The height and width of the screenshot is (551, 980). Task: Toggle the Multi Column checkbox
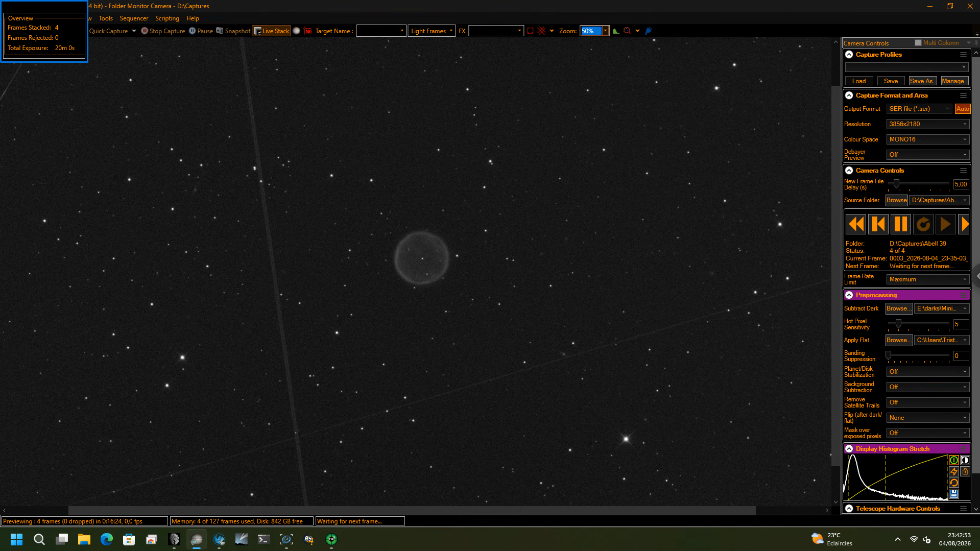[x=918, y=43]
